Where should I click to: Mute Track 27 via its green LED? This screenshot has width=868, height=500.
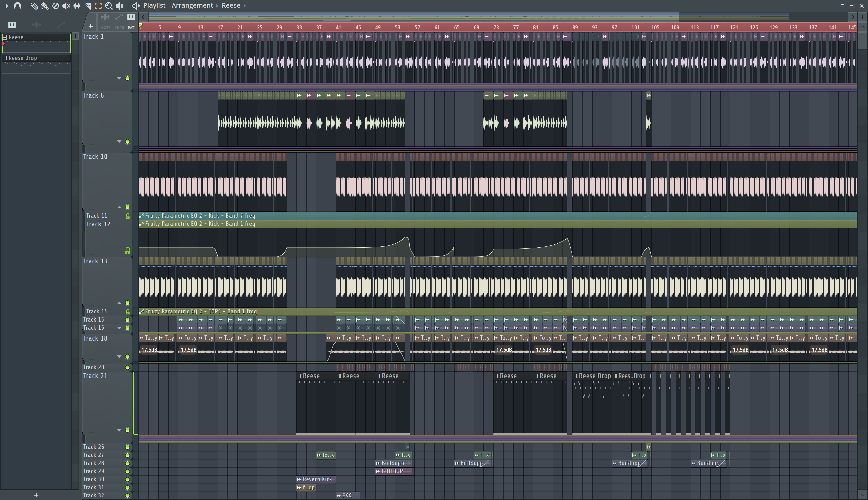click(128, 455)
